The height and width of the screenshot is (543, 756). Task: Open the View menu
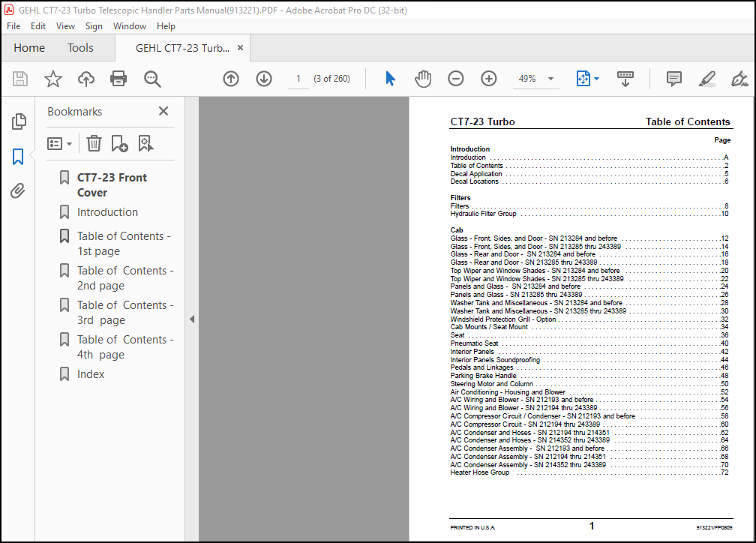[x=65, y=26]
